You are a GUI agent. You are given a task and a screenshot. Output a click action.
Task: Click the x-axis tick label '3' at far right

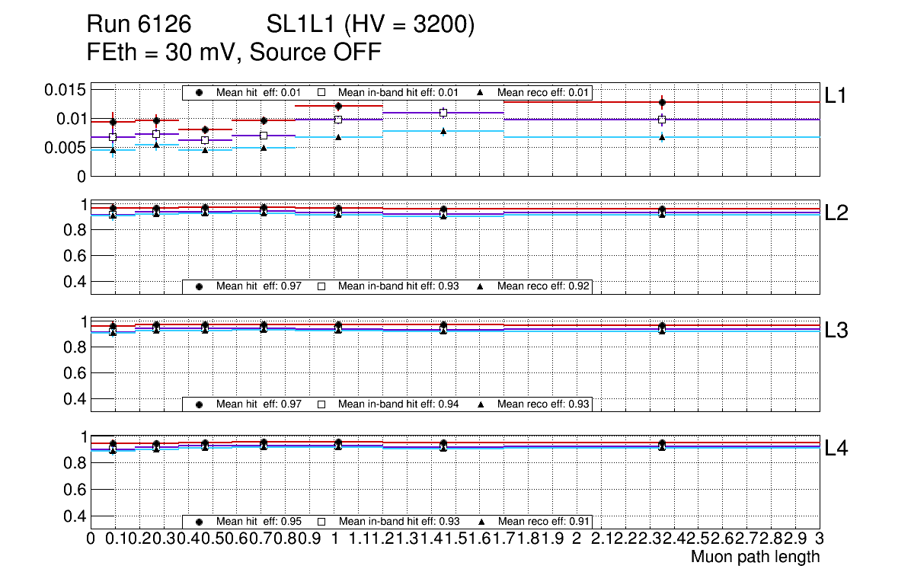820,539
